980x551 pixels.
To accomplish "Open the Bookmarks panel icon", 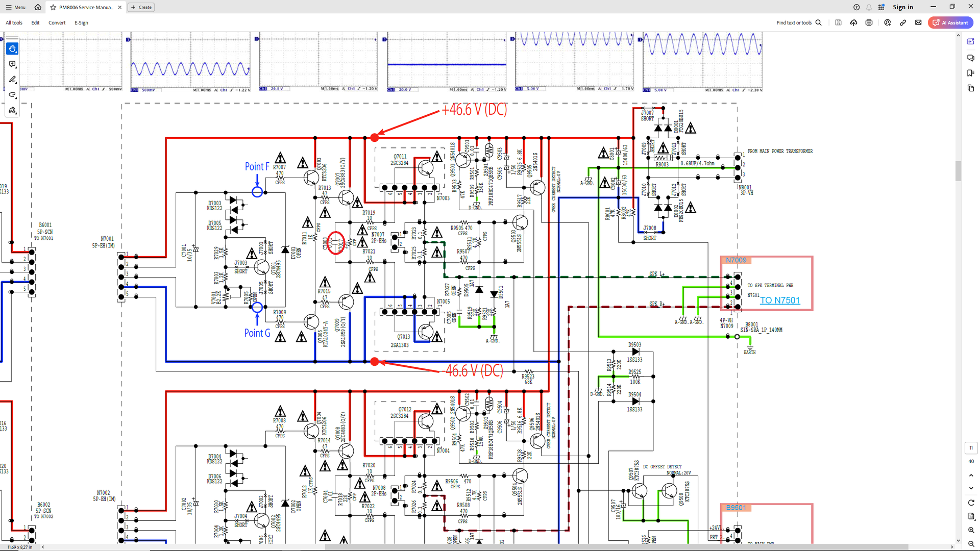I will 971,73.
